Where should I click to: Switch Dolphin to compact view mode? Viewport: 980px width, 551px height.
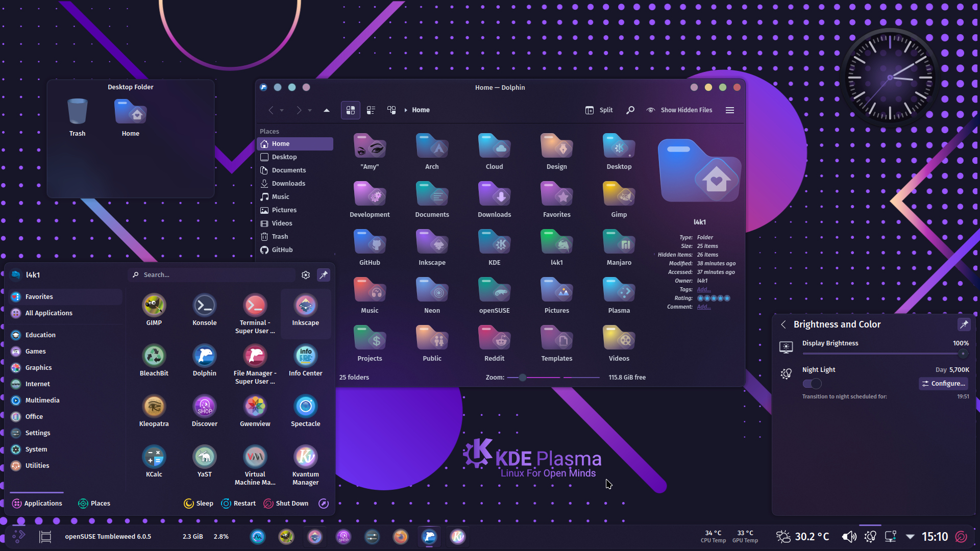371,110
